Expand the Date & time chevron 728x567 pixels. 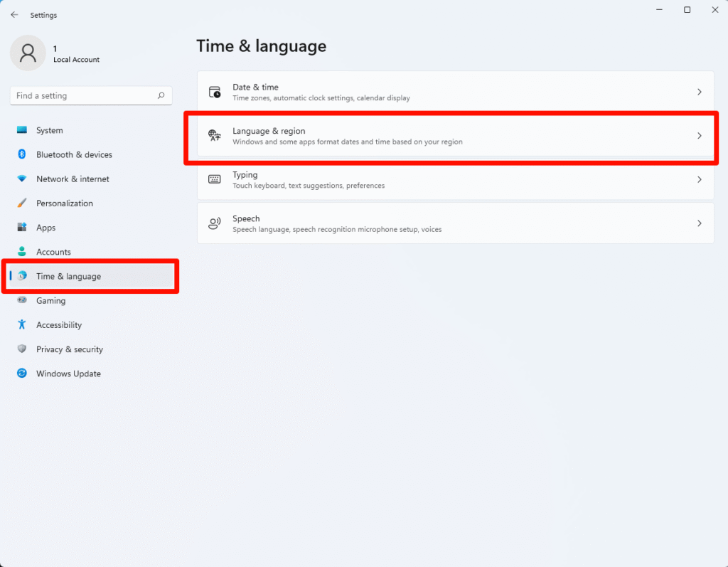699,91
